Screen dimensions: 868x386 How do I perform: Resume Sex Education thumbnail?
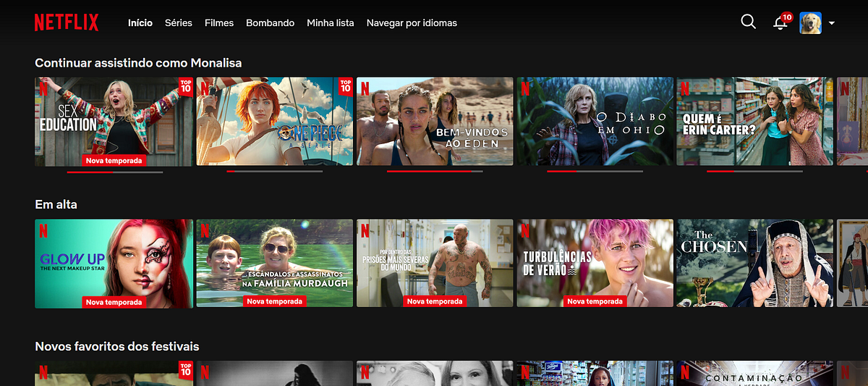point(114,121)
